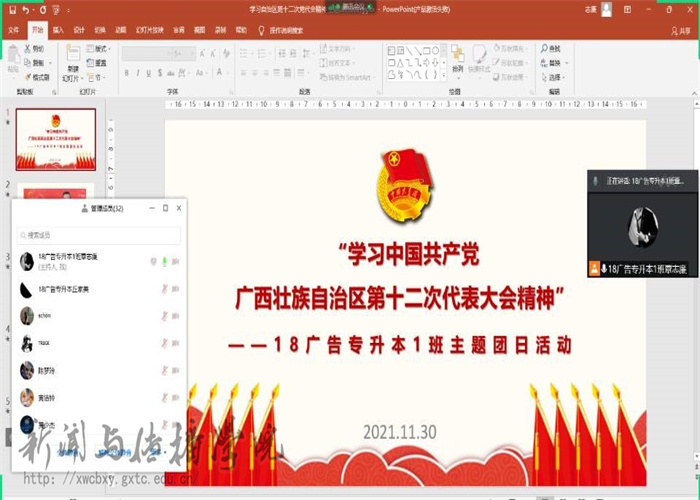Open the Layout (版式) dropdown
700x500 pixels.
99,49
